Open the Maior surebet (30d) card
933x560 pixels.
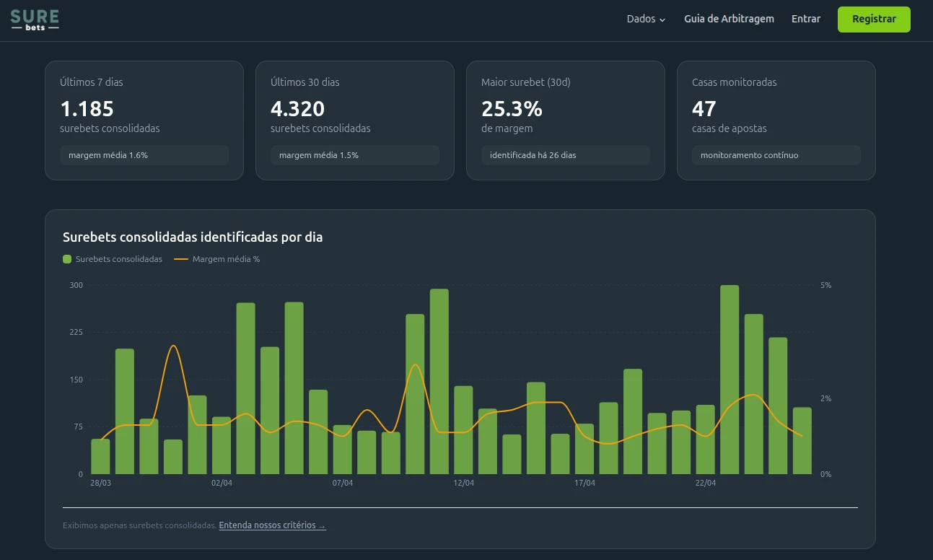click(565, 108)
